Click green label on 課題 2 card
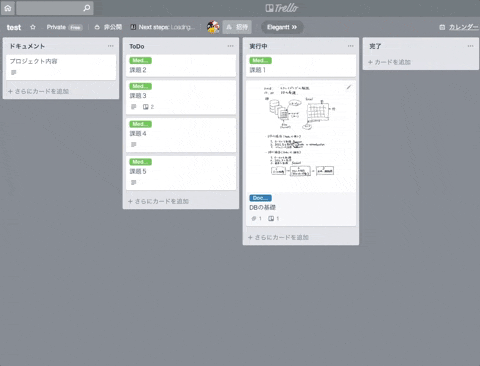The image size is (480, 366). 140,60
